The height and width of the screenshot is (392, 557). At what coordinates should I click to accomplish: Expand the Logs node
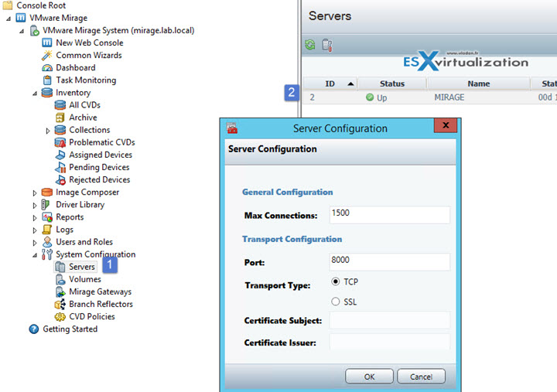click(x=35, y=230)
